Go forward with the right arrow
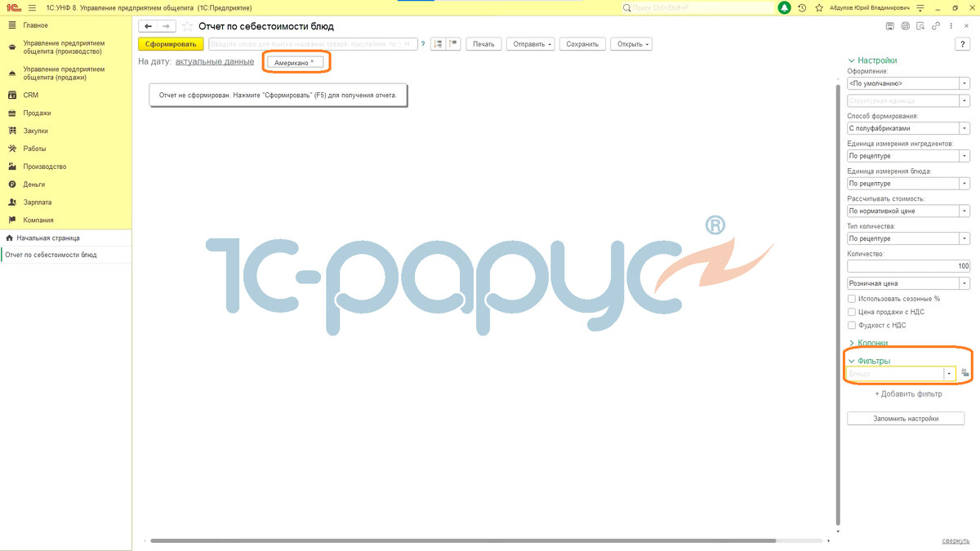The height and width of the screenshot is (551, 980). (166, 26)
